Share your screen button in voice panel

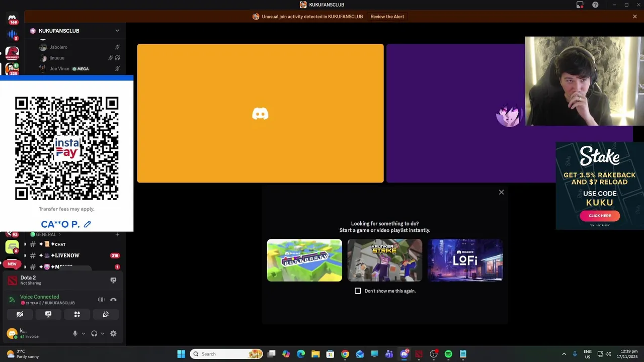pos(48,314)
